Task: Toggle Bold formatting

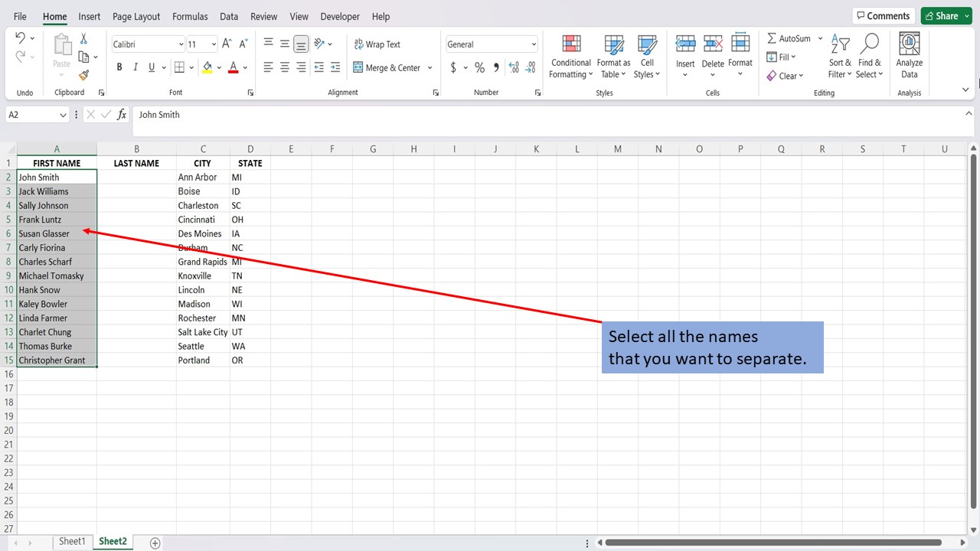Action: (x=119, y=67)
